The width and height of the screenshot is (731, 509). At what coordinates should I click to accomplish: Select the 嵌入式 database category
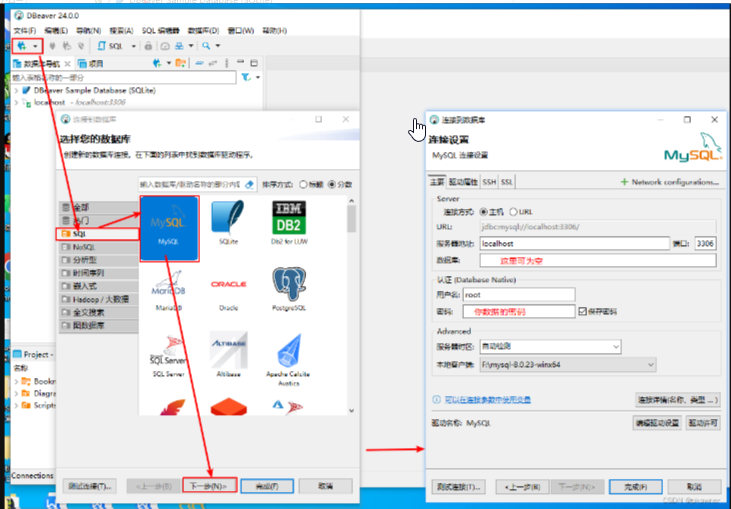(x=99, y=286)
